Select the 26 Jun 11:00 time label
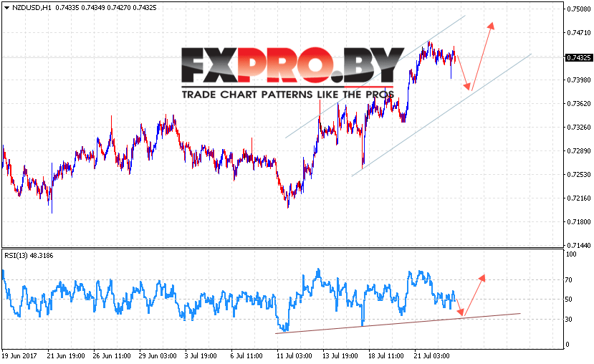 tap(112, 355)
